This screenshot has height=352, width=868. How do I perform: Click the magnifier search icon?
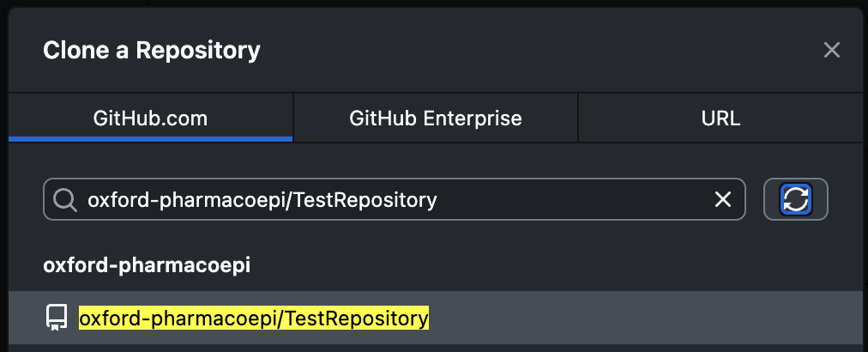click(x=64, y=200)
